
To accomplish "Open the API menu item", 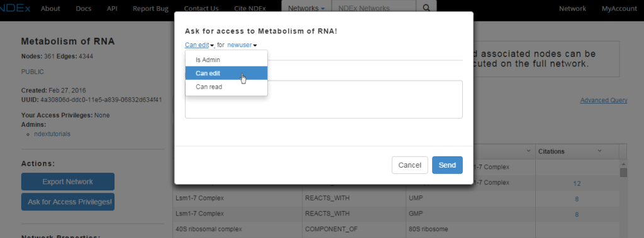I will pos(112,8).
